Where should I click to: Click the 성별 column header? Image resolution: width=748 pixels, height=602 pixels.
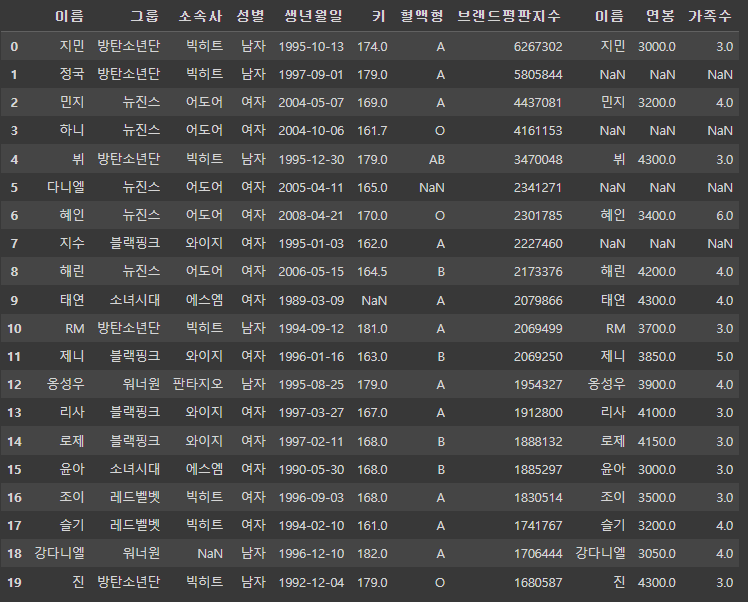click(x=250, y=16)
